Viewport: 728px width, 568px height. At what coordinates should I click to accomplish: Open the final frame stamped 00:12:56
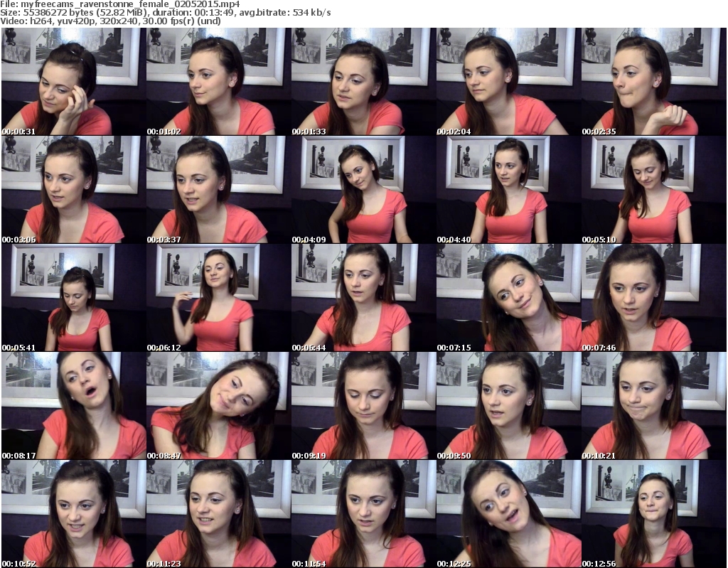point(654,514)
